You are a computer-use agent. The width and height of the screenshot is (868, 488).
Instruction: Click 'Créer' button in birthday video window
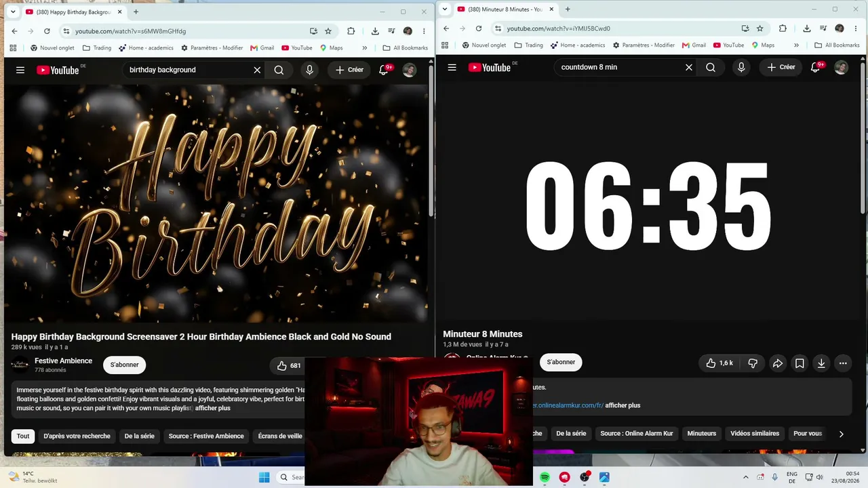[x=350, y=70]
